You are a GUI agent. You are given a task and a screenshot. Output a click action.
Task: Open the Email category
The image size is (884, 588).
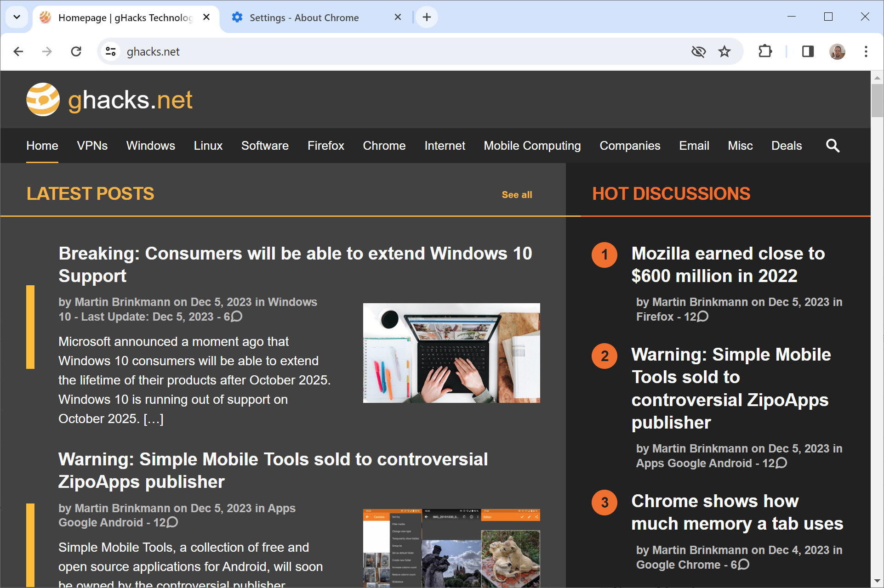(x=694, y=146)
